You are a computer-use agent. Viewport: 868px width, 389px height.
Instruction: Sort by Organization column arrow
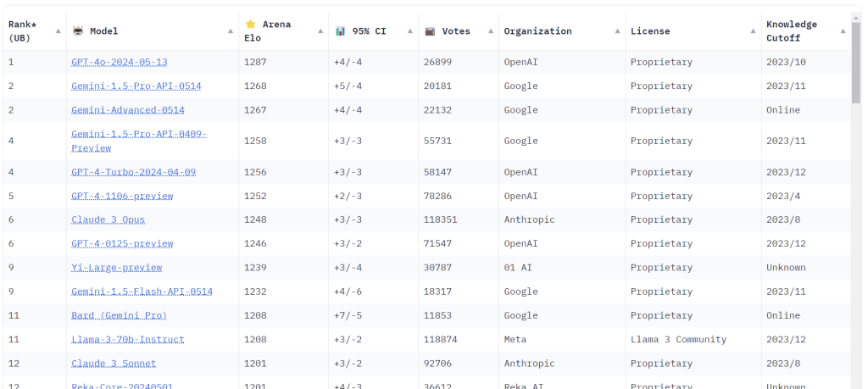(x=617, y=31)
